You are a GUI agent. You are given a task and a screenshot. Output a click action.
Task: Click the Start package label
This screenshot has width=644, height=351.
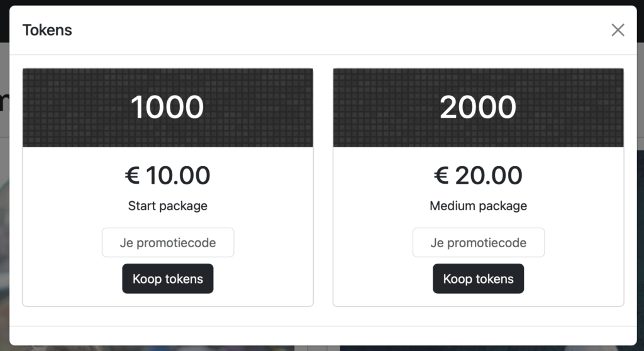[x=167, y=206]
